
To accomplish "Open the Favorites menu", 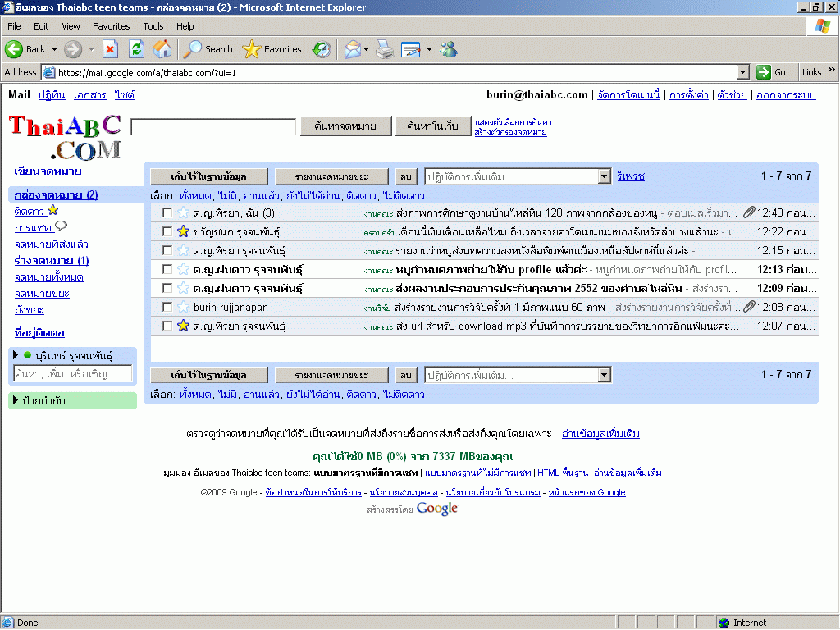I will click(112, 26).
